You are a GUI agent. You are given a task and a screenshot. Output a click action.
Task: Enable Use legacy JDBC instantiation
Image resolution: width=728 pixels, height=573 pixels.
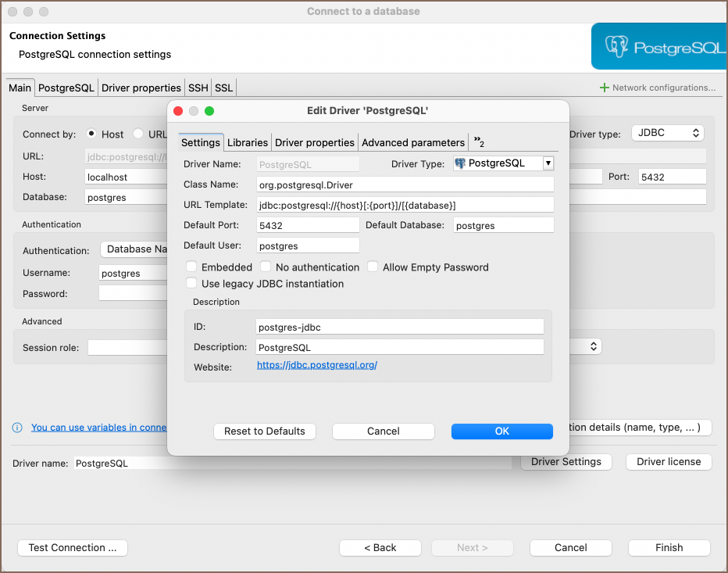pos(191,284)
